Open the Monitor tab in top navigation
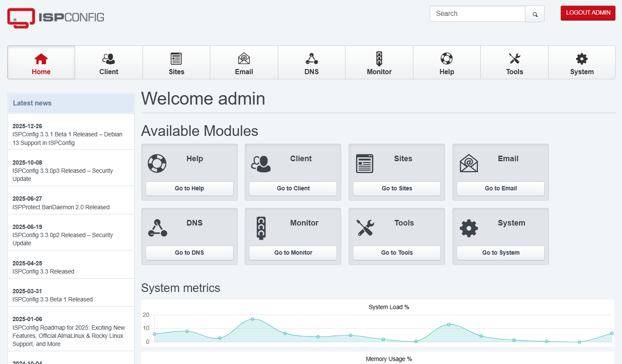Image resolution: width=622 pixels, height=364 pixels. click(x=379, y=63)
